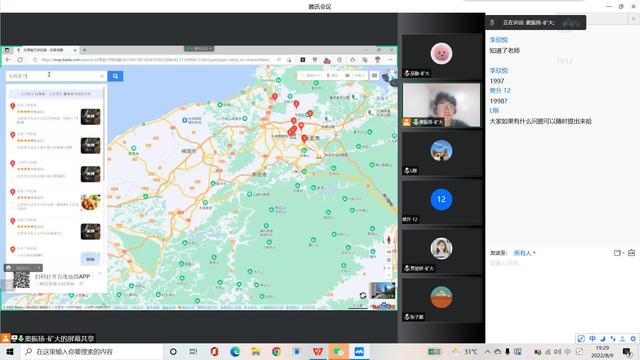Open the Microsoft Edge taskbar icon
Screen dimensions: 640x360
(235, 351)
